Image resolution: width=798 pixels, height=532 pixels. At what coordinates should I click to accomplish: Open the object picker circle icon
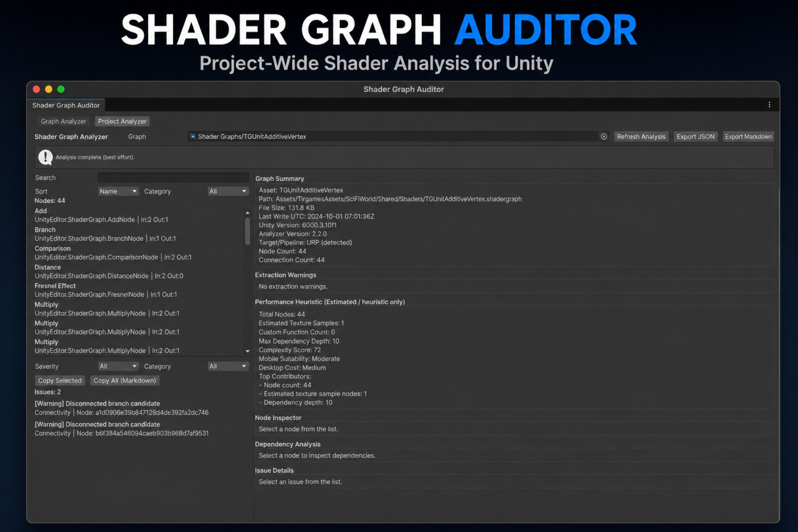coord(604,137)
